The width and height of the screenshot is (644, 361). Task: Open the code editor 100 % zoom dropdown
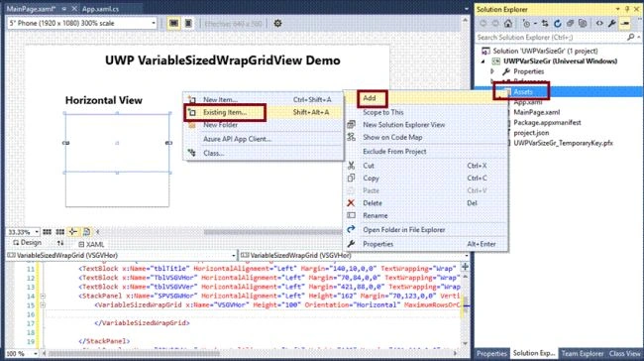(22, 353)
